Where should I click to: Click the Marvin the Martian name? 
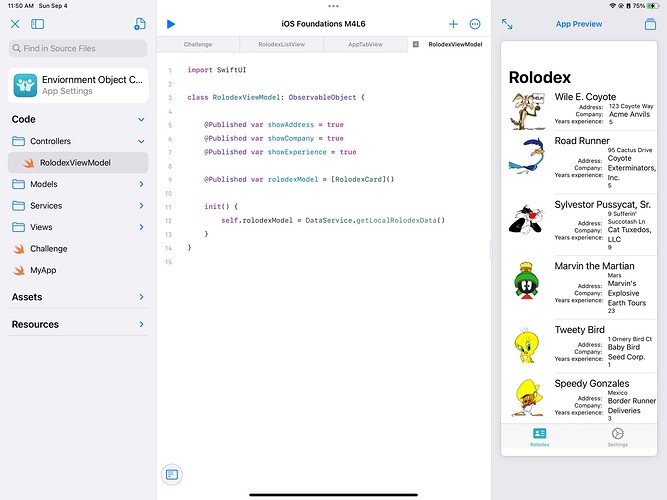point(594,266)
